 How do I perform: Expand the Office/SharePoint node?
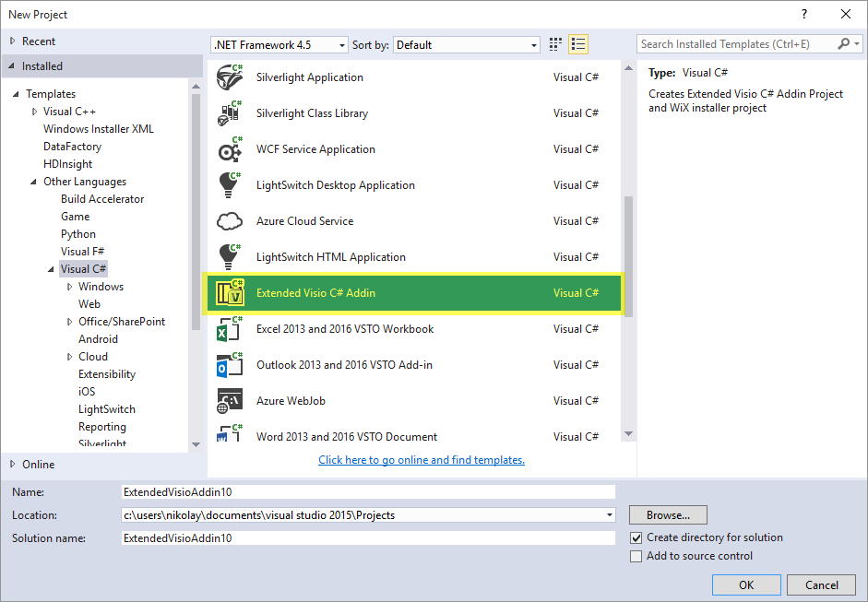70,322
